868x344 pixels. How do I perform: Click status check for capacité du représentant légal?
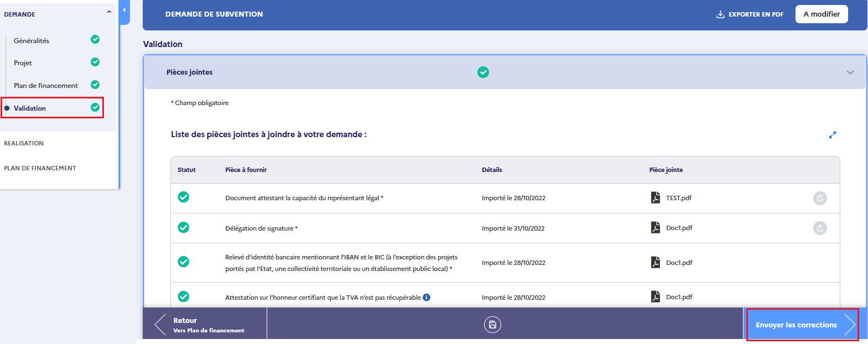click(184, 197)
